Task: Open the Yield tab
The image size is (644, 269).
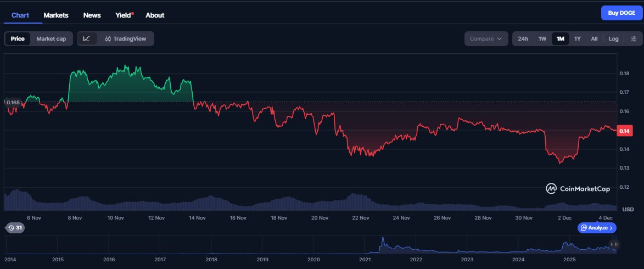Action: pyautogui.click(x=124, y=15)
